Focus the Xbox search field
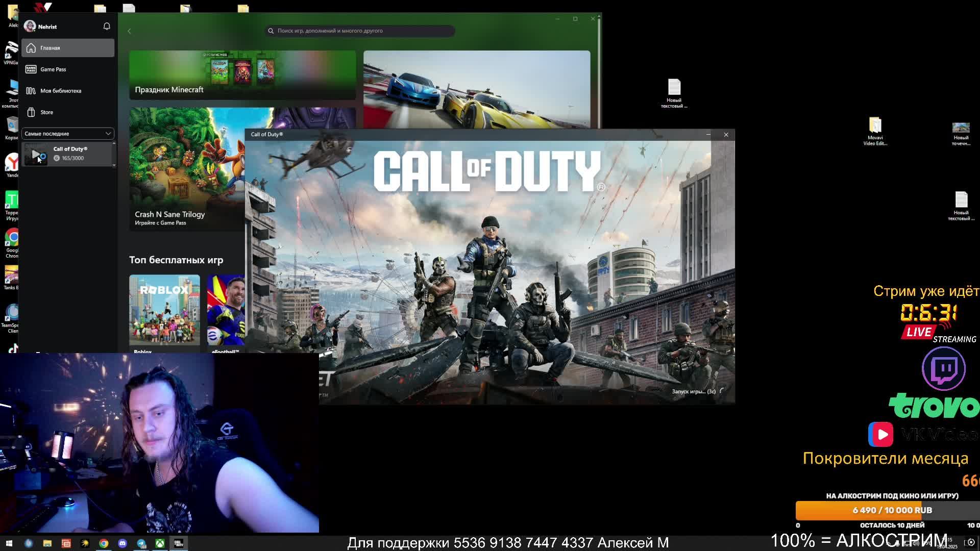 click(x=360, y=31)
